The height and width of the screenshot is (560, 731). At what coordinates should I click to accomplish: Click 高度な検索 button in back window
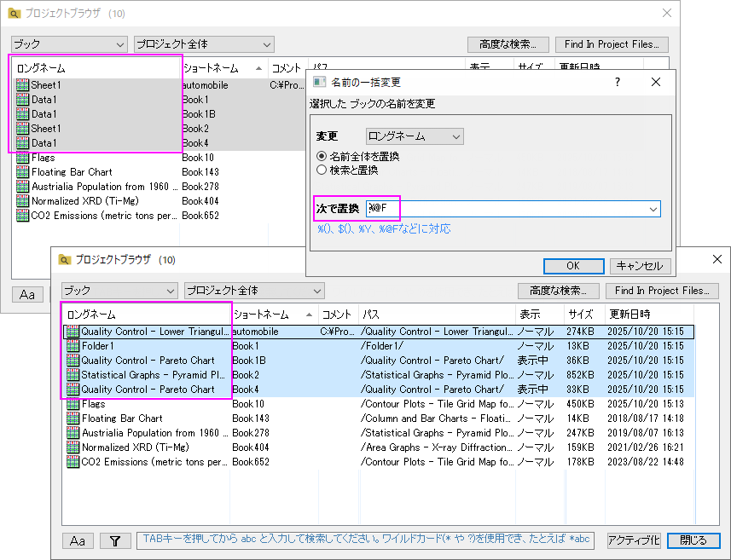[x=508, y=44]
